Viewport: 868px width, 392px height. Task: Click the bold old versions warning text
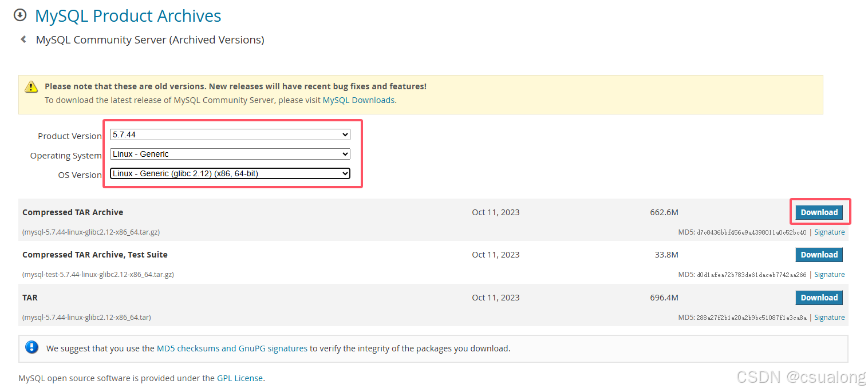(235, 86)
